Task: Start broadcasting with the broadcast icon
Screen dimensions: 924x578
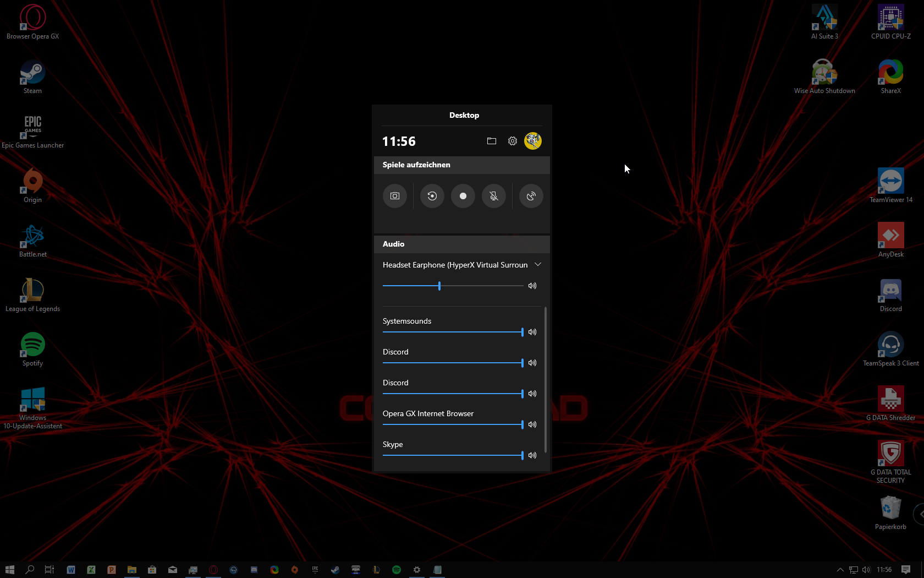Action: (x=531, y=196)
